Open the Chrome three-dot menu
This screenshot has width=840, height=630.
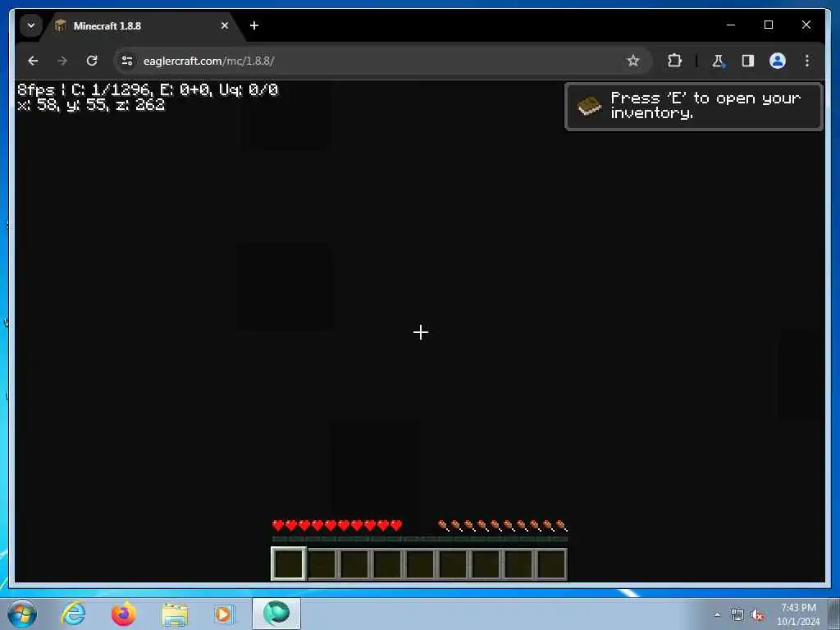point(807,61)
